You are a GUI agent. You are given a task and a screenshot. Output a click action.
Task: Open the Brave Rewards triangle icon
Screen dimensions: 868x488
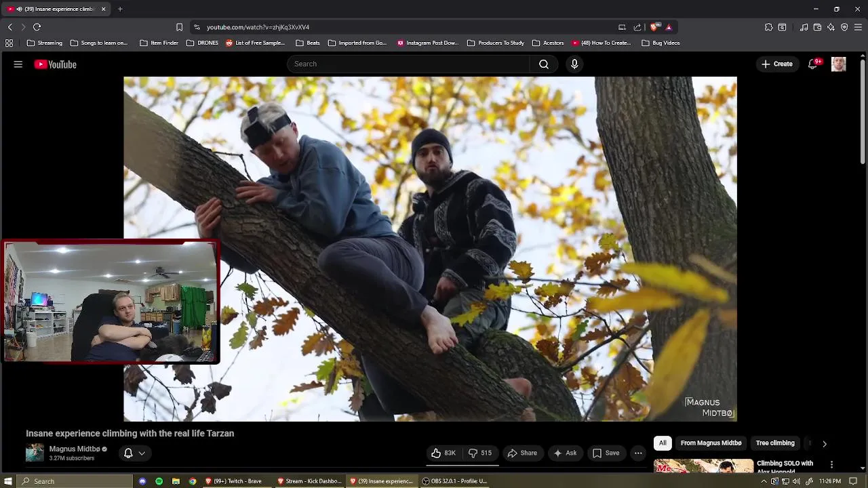[x=669, y=27]
